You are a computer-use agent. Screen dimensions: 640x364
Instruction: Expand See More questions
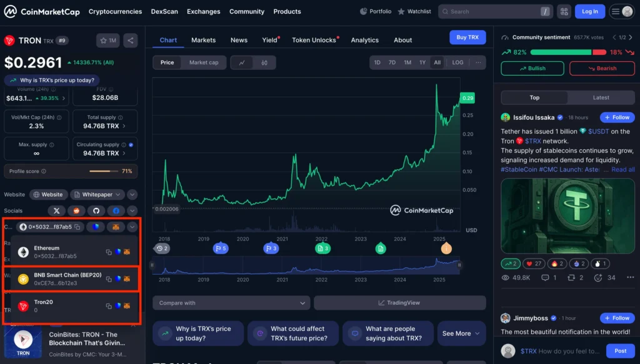(x=461, y=333)
